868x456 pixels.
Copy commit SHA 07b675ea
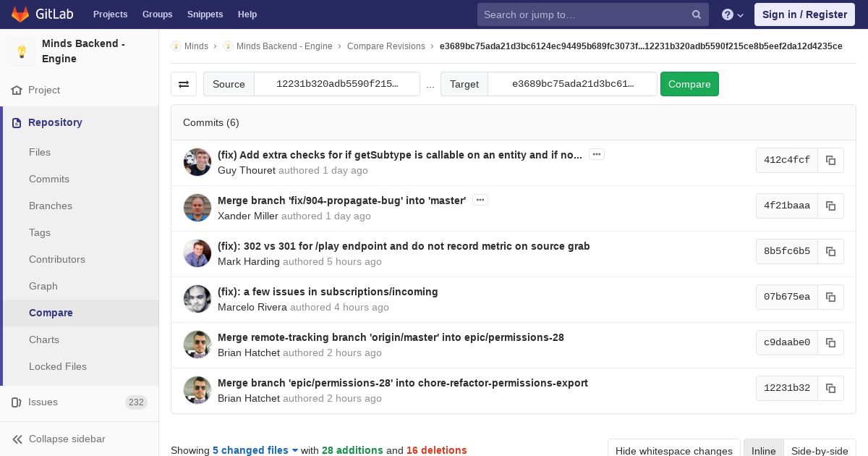coord(830,297)
